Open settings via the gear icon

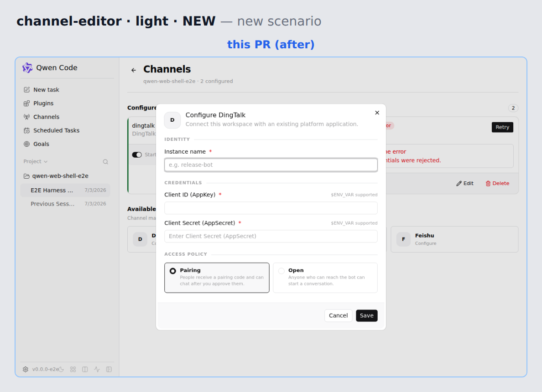pyautogui.click(x=26, y=369)
